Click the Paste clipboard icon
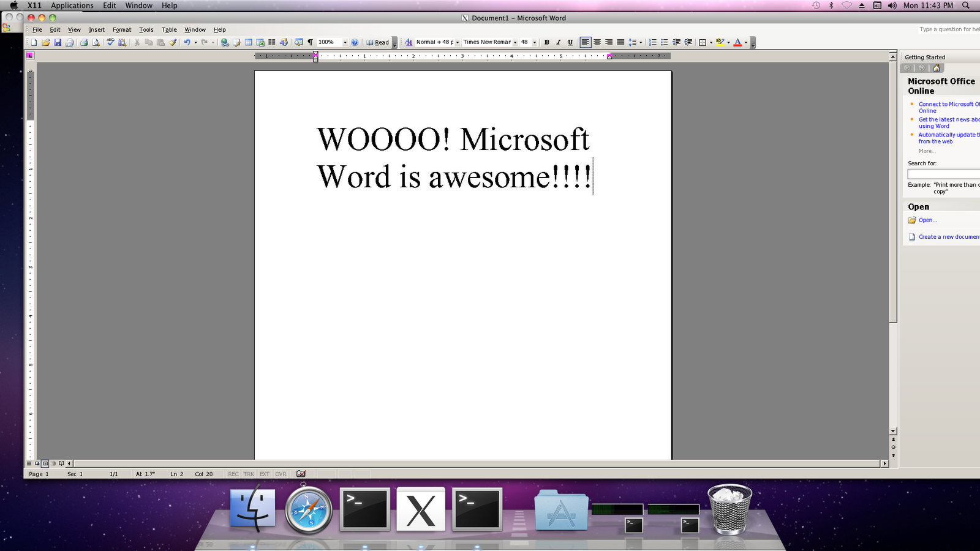Image resolution: width=980 pixels, height=551 pixels. click(x=160, y=42)
